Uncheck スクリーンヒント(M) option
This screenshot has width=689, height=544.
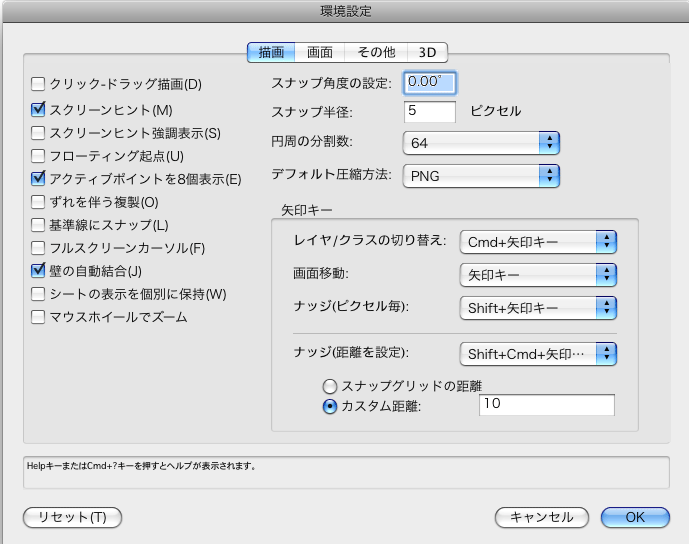[x=39, y=109]
